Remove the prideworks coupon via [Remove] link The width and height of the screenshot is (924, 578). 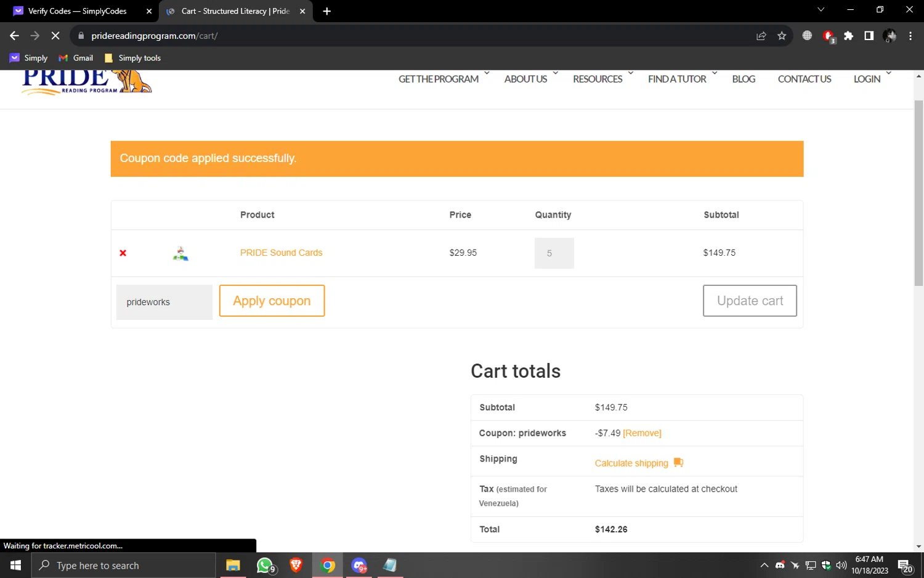642,433
